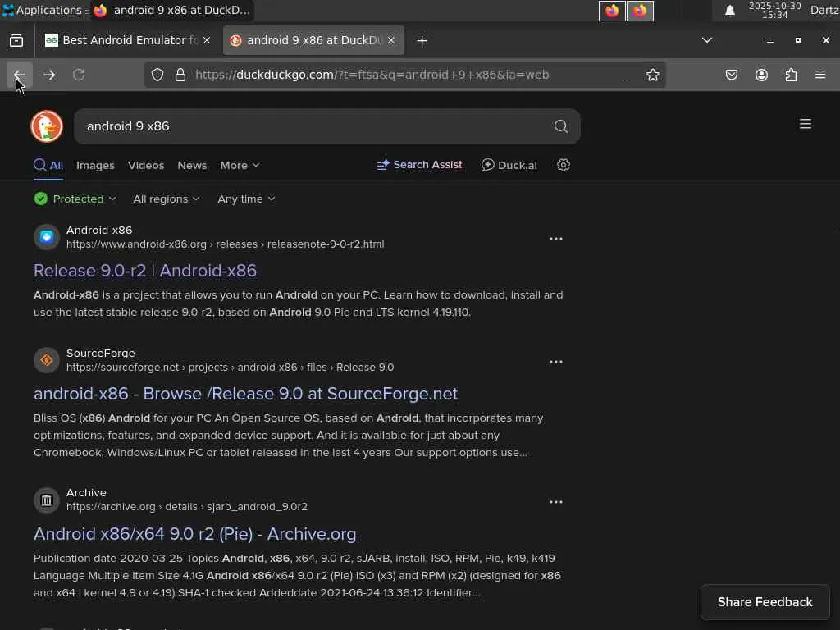Open Release 9.0-r2 | Android-x86 link
Image resolution: width=840 pixels, height=630 pixels.
point(145,271)
